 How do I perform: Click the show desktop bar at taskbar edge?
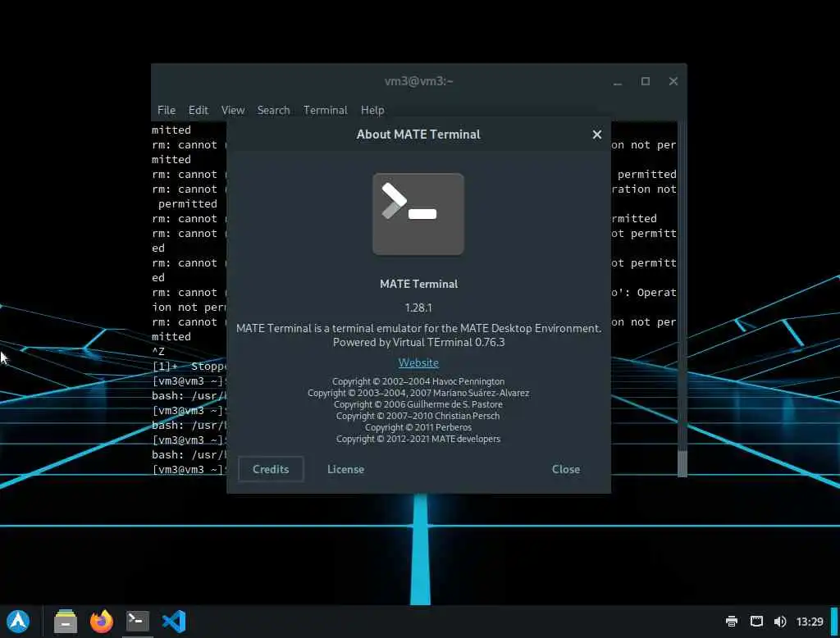click(x=834, y=622)
